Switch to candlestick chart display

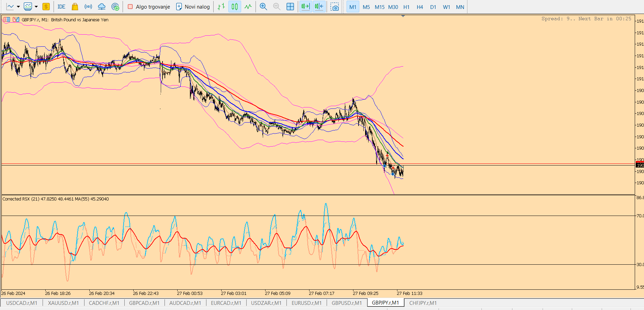pos(235,7)
